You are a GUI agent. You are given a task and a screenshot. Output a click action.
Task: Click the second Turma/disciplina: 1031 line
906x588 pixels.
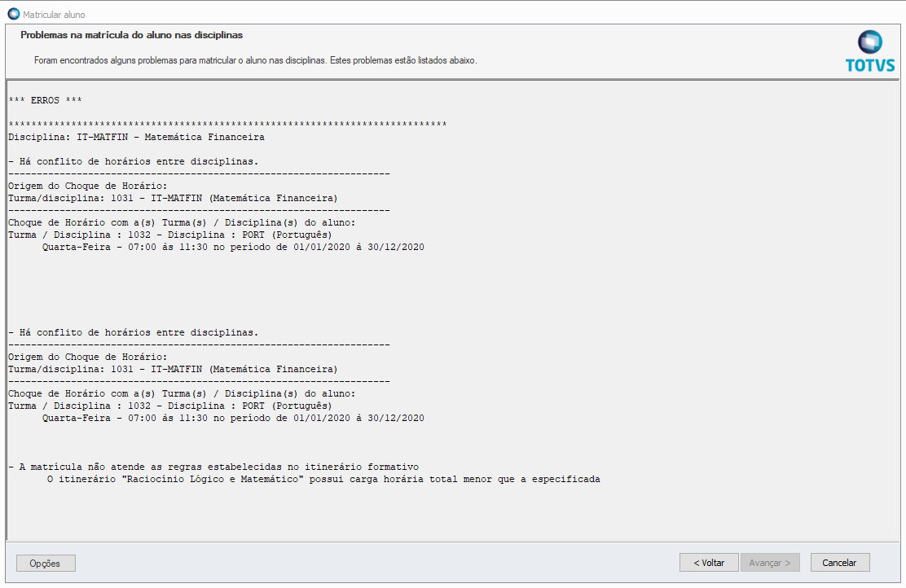point(173,369)
